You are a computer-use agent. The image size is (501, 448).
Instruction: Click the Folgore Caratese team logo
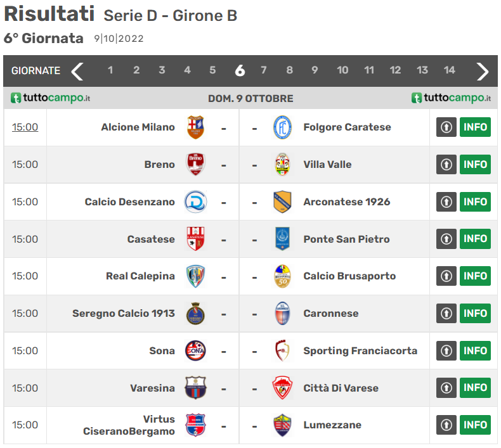pyautogui.click(x=282, y=127)
